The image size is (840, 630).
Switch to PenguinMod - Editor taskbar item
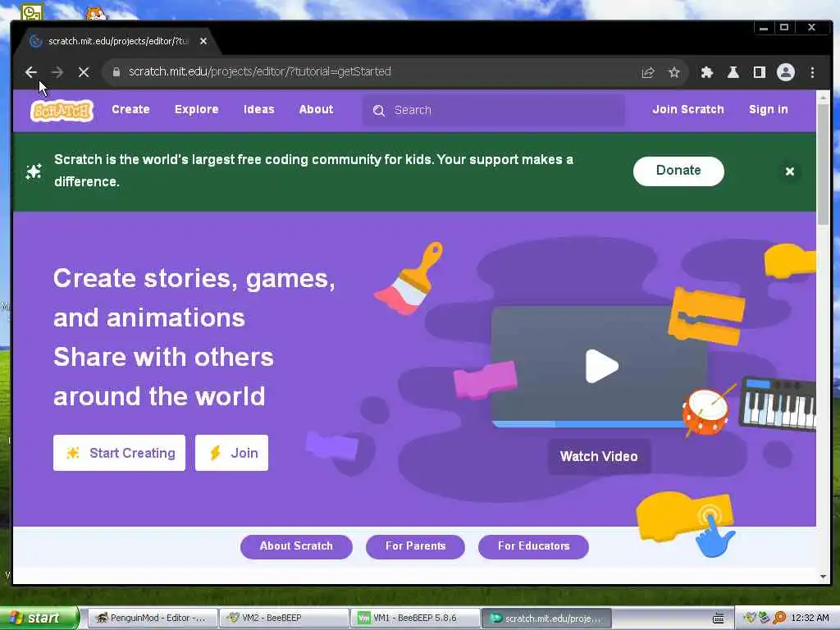tap(152, 619)
